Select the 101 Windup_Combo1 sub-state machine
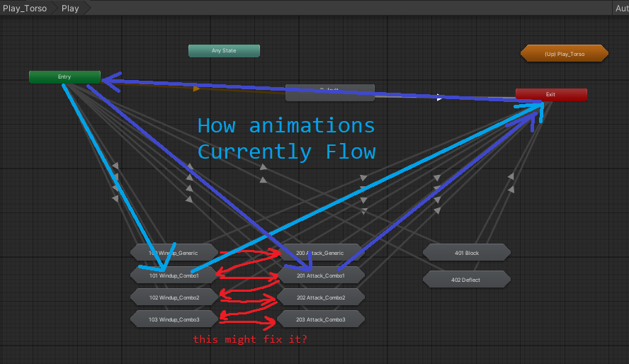The width and height of the screenshot is (629, 364). 174,275
